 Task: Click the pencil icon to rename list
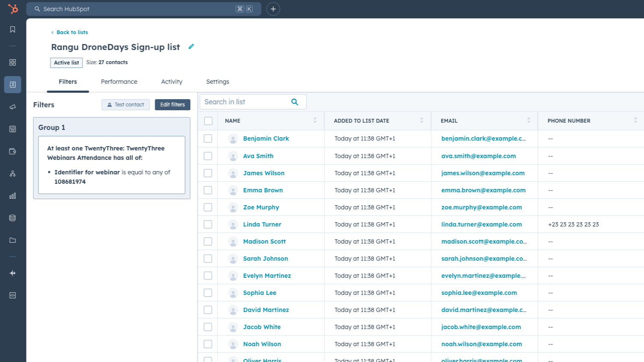click(191, 47)
